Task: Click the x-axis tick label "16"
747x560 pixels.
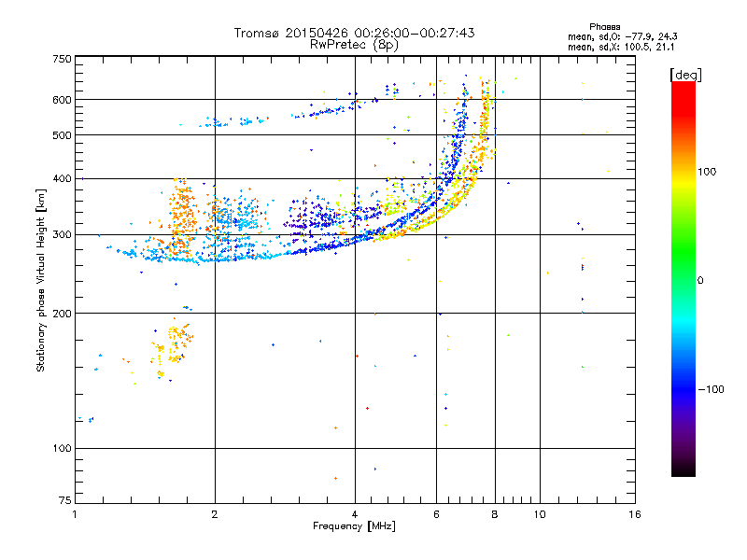Action: [x=635, y=514]
